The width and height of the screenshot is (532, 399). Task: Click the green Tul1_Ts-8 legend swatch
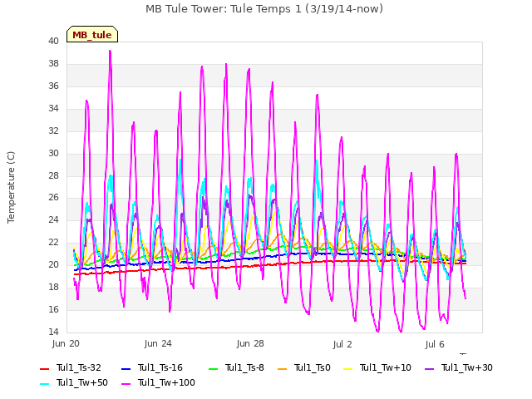pos(213,369)
